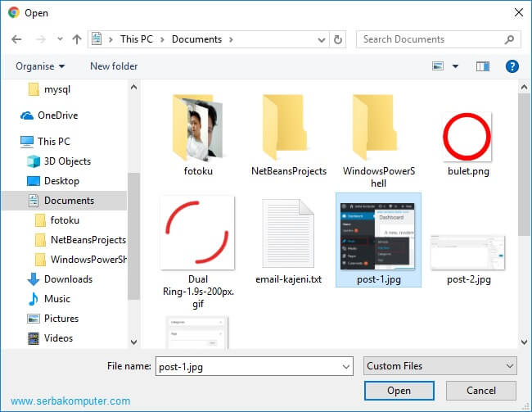Click the 3D Objects cube icon
The image size is (532, 412).
click(34, 161)
